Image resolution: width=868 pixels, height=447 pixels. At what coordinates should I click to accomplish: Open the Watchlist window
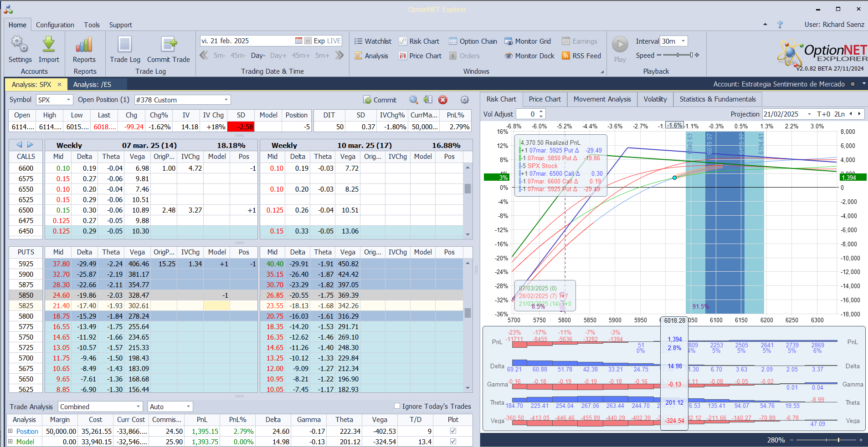[x=373, y=41]
